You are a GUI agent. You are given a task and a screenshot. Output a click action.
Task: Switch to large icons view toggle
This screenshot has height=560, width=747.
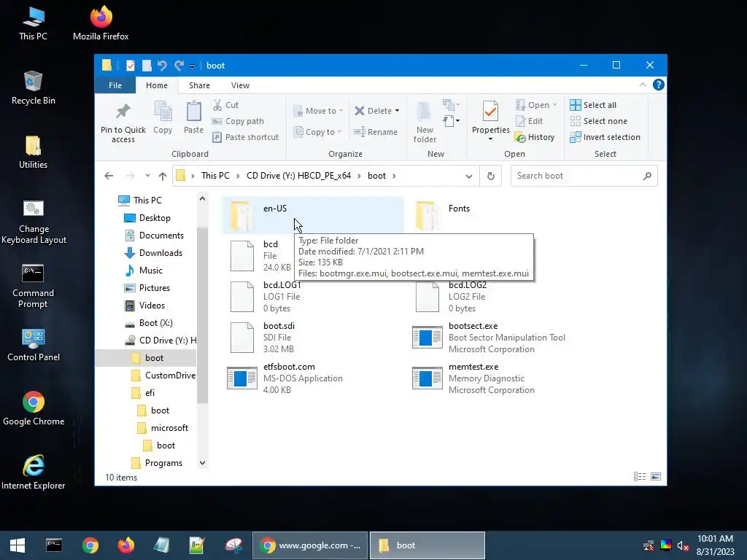click(x=656, y=477)
